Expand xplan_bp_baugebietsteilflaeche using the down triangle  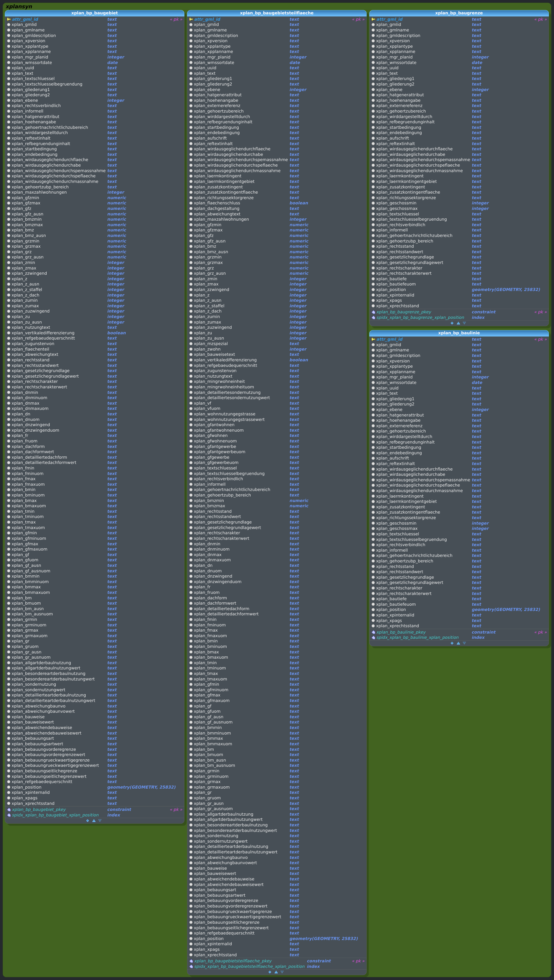282,972
